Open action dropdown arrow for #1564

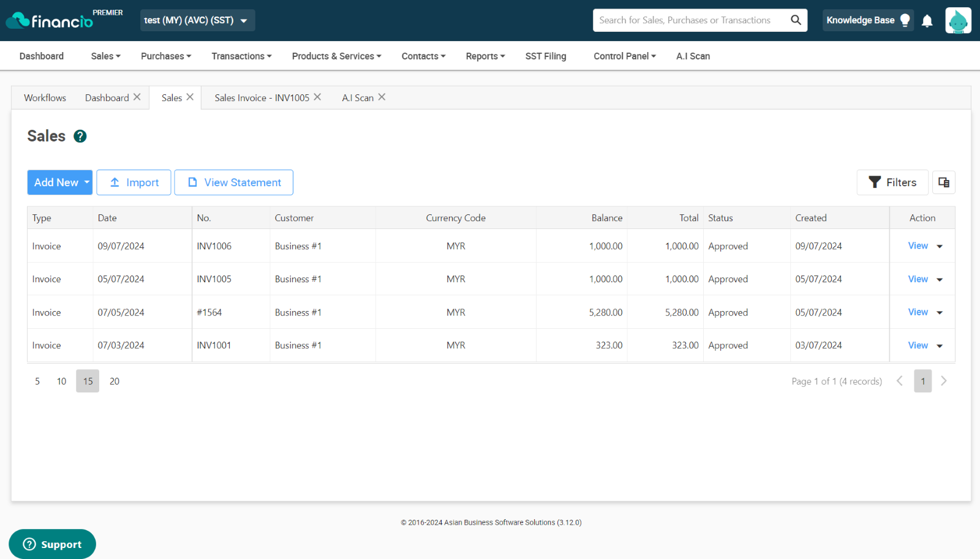pyautogui.click(x=940, y=312)
